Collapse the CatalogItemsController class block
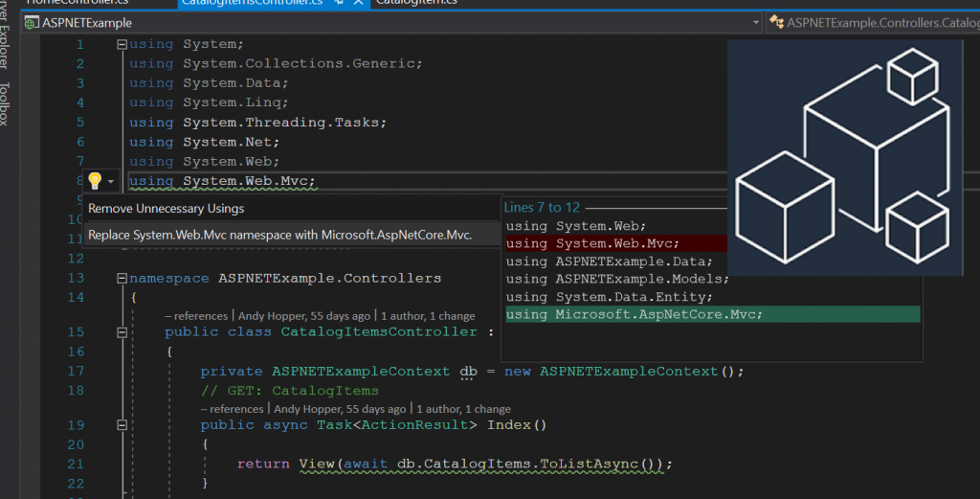This screenshot has height=499, width=980. pyautogui.click(x=122, y=332)
